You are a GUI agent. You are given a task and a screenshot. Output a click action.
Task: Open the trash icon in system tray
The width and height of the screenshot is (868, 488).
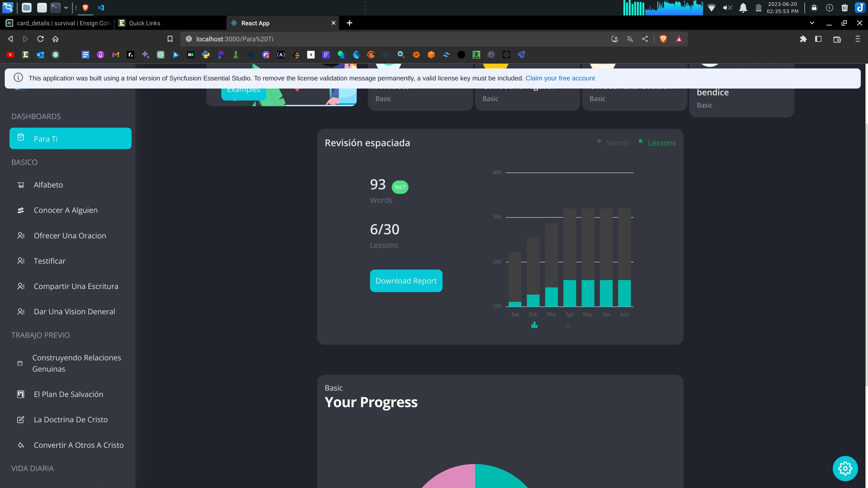click(844, 8)
